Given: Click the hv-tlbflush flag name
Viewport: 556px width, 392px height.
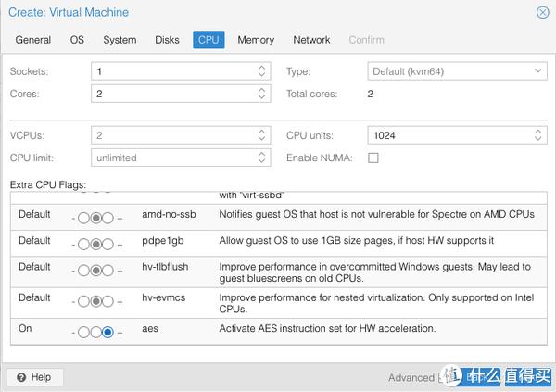Looking at the screenshot, I should (x=165, y=267).
